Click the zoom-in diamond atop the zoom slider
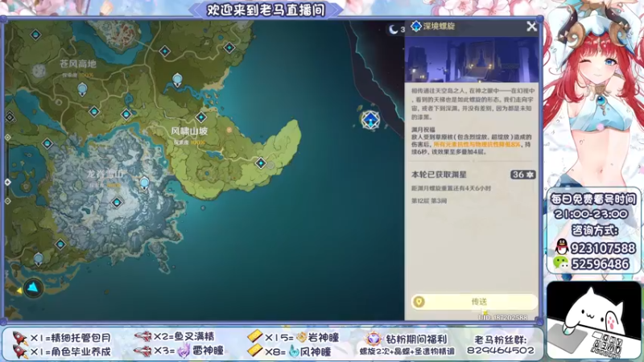Viewport: 644px width, 362px height. (x=8, y=138)
